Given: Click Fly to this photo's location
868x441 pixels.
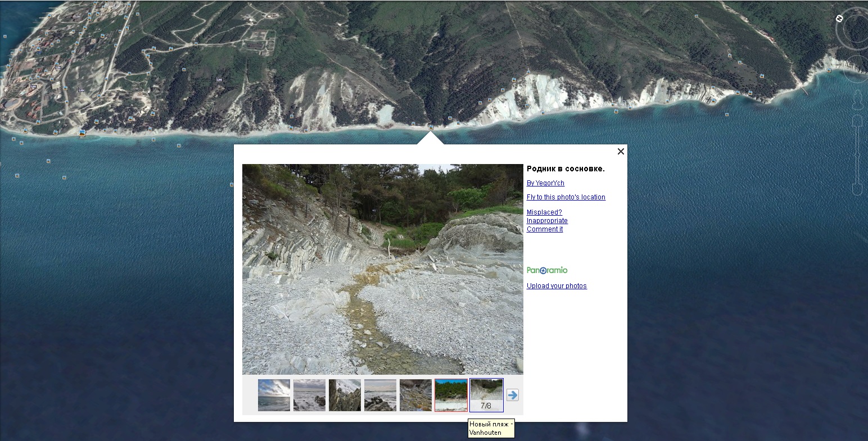Looking at the screenshot, I should [566, 197].
